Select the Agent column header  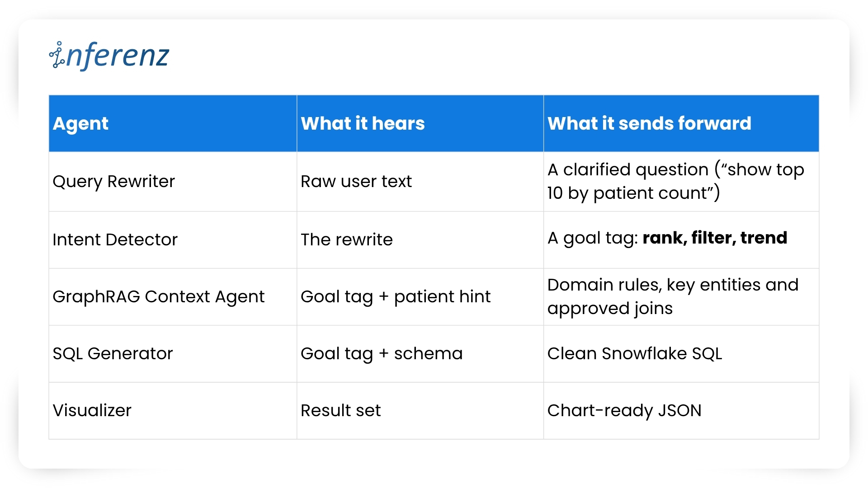(x=173, y=123)
